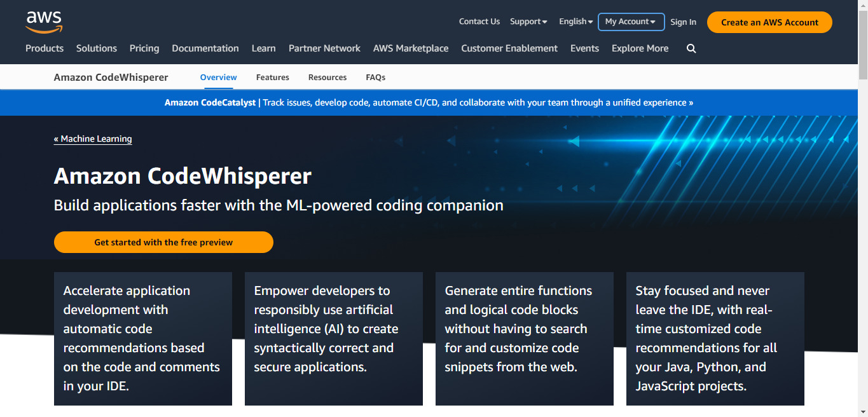Open the Explore More menu

(x=640, y=48)
